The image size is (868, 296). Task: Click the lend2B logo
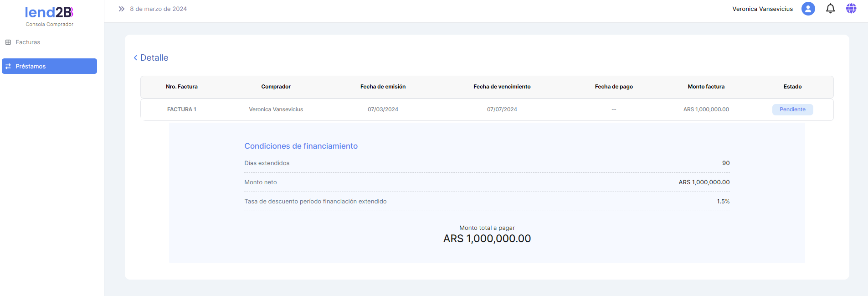pos(49,12)
